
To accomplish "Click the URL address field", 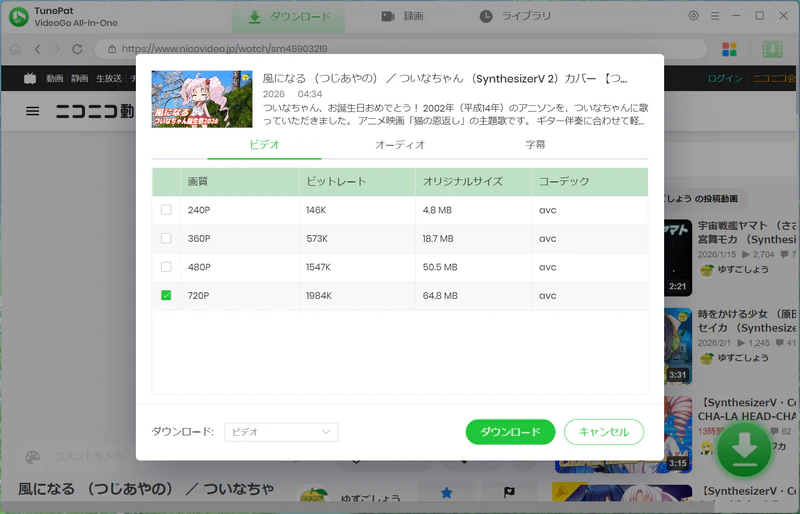I will [x=401, y=49].
